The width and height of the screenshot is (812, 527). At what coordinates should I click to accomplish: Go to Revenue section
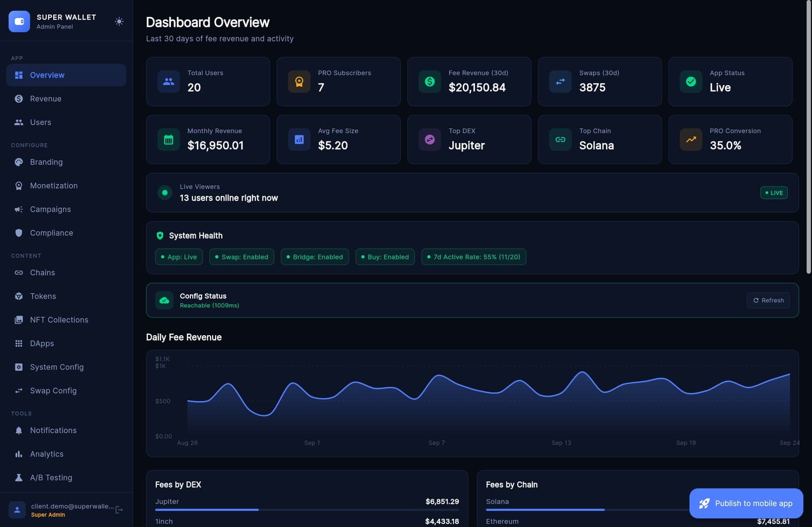(x=66, y=99)
